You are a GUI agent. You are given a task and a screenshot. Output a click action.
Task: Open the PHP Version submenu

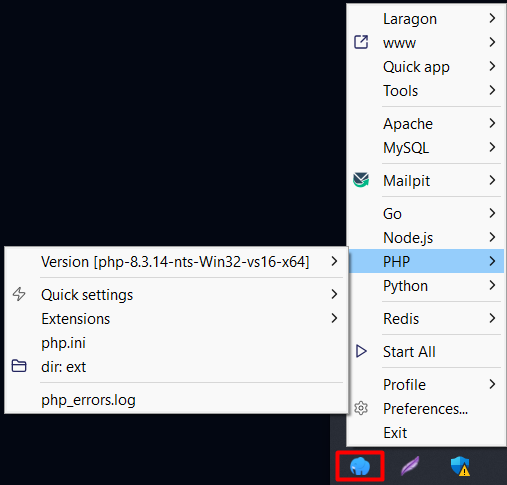[x=176, y=262]
